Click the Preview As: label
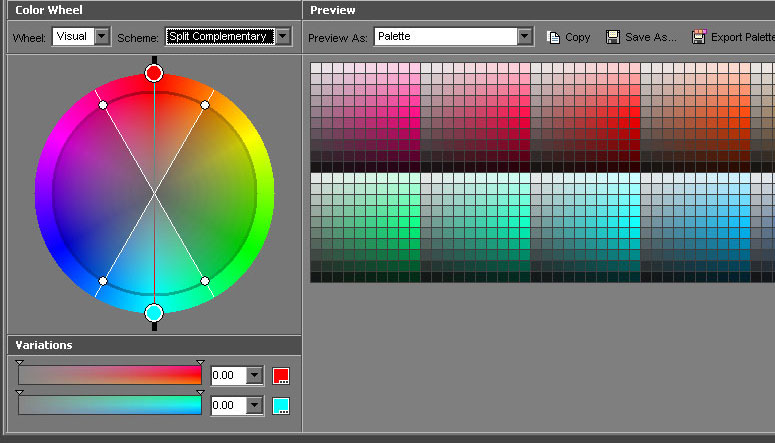 pos(338,38)
